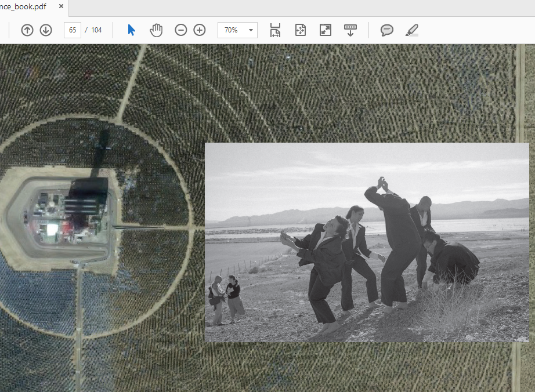535x392 pixels.
Task: Enable fit width scrolling mode
Action: tap(275, 30)
